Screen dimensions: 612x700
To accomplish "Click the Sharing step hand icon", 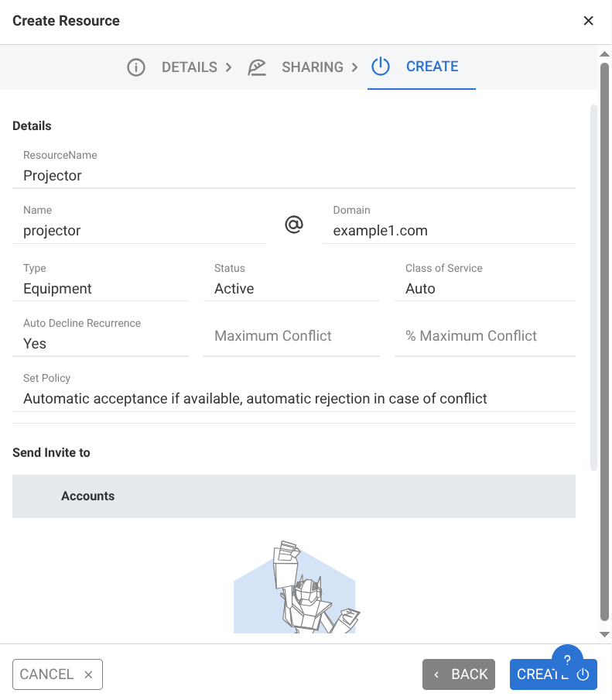I will tap(257, 67).
